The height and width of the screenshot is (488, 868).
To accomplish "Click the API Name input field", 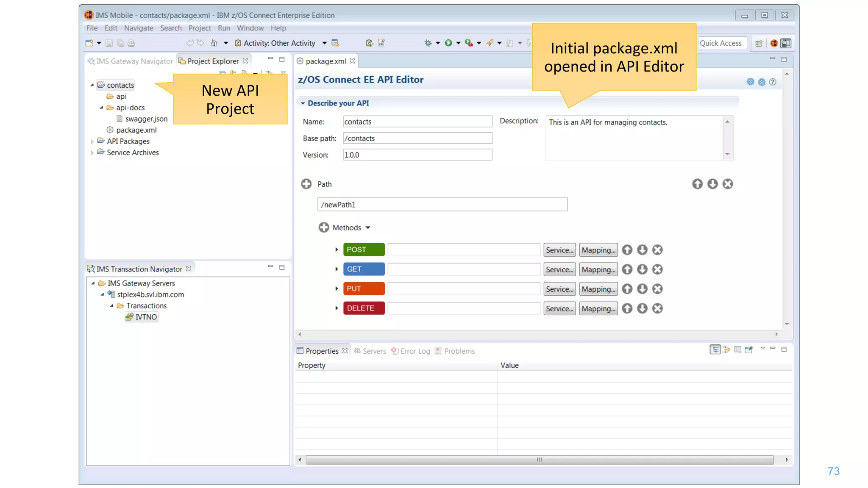I will [x=417, y=122].
